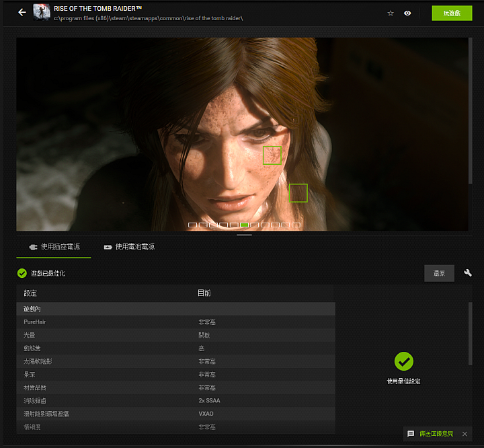Click the large green check above 使用最佳設定
The image size is (484, 448).
click(404, 361)
